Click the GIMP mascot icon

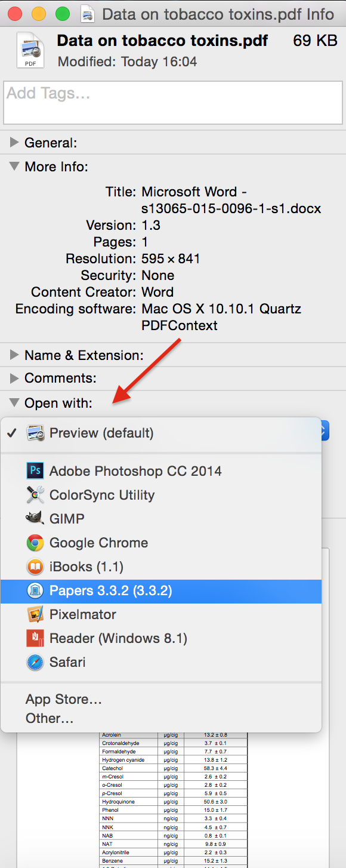click(35, 519)
